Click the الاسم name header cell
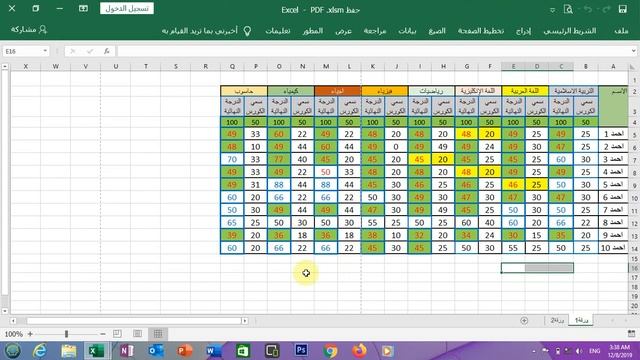This screenshot has width=640, height=360. click(613, 106)
